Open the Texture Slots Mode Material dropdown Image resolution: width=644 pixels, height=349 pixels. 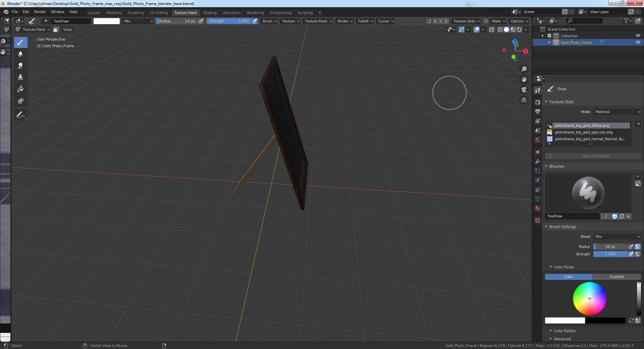[617, 112]
